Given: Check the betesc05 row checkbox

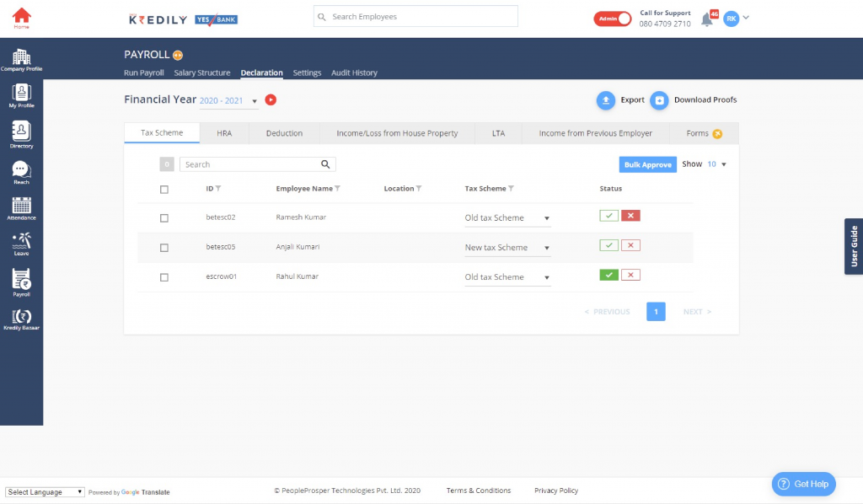Looking at the screenshot, I should pyautogui.click(x=164, y=248).
